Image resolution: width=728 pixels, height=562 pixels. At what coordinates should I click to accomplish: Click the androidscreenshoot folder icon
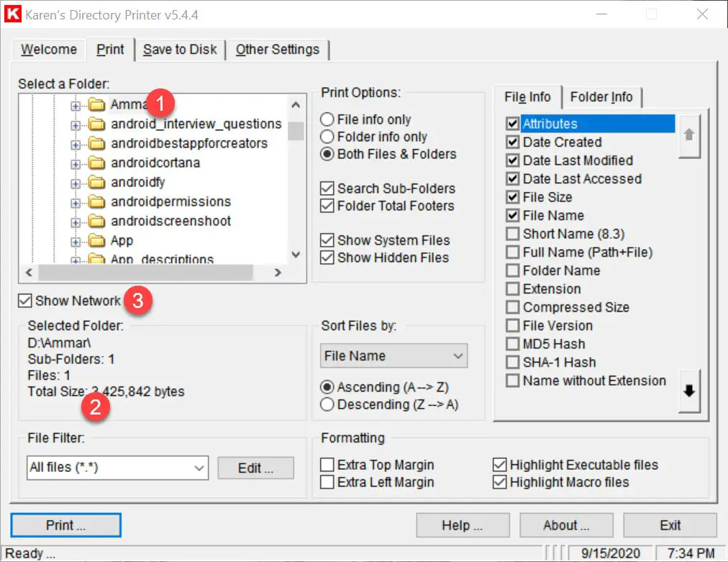click(96, 222)
